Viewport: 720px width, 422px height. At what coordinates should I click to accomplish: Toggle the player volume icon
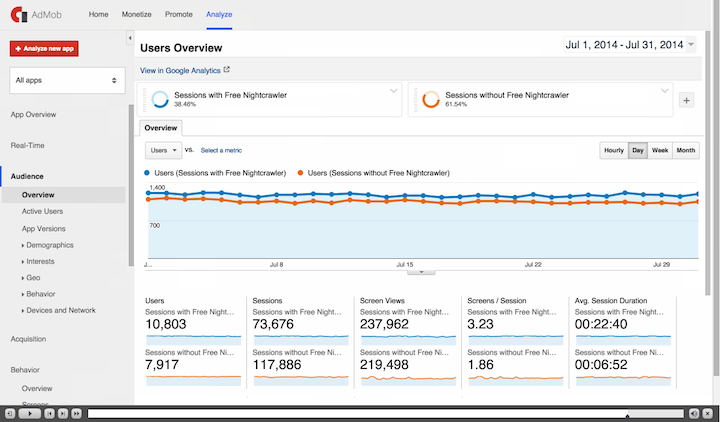pos(694,414)
